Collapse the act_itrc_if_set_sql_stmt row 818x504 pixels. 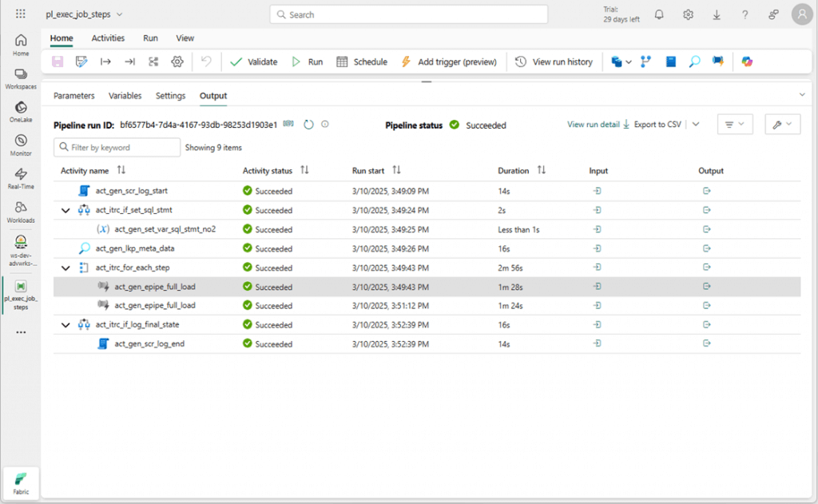click(x=66, y=210)
